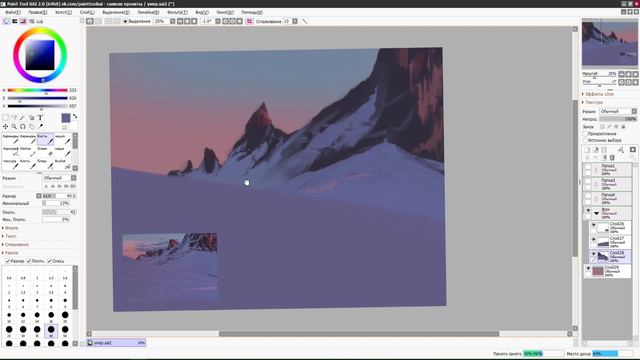The height and width of the screenshot is (360, 640).
Task: Select the magic wand tool
Action: tap(22, 118)
